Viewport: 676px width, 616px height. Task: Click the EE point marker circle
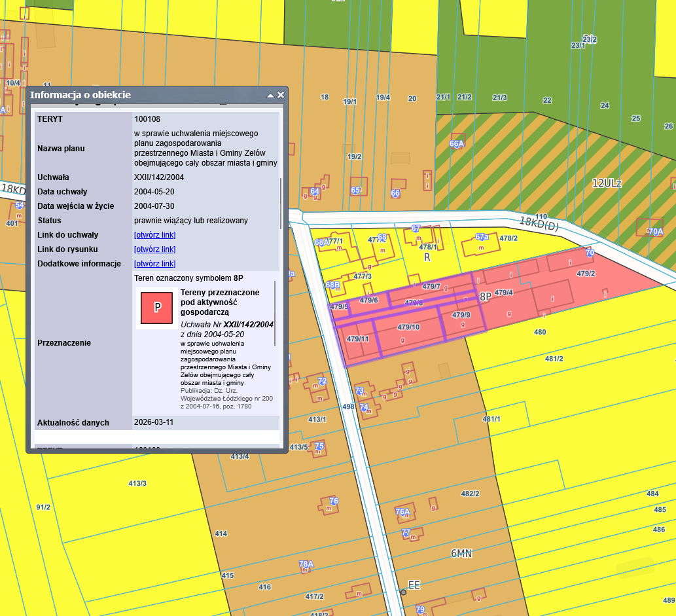tap(403, 592)
